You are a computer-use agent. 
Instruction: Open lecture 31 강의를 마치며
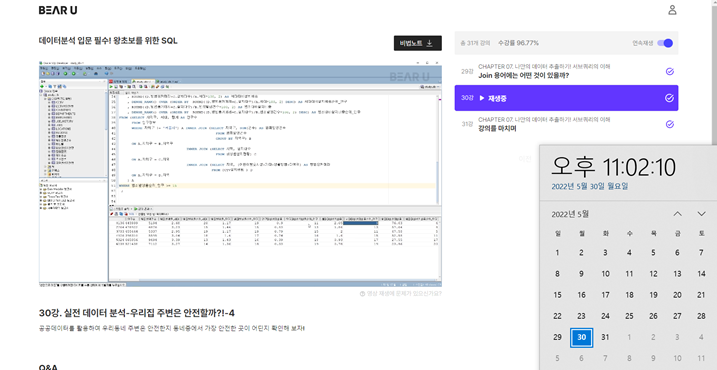[566, 124]
